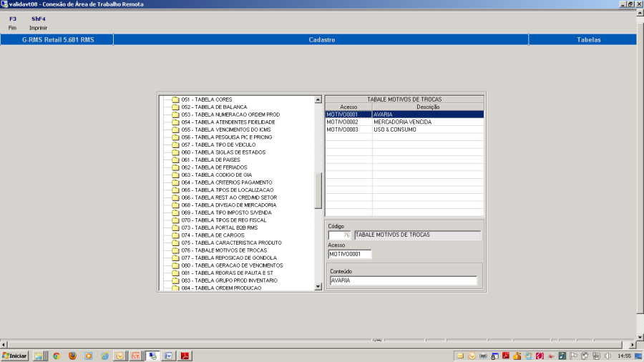Image resolution: width=644 pixels, height=362 pixels.
Task: Open folder 063 - TABELA CODIGO DE GIA
Action: [212, 175]
